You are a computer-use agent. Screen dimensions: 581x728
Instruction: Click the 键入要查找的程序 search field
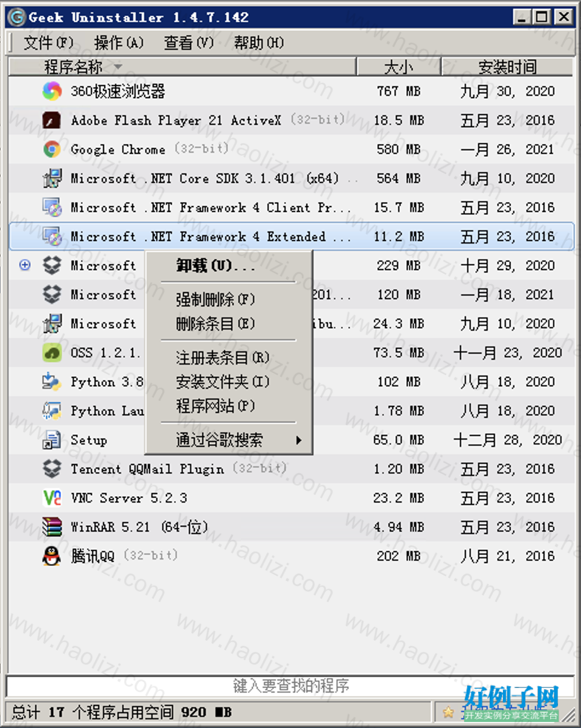[290, 686]
